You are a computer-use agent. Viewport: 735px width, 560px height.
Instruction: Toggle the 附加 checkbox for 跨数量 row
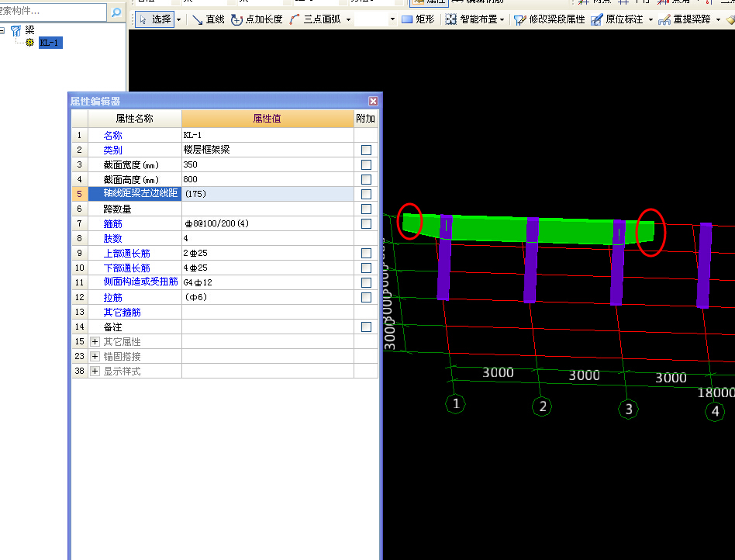(366, 209)
